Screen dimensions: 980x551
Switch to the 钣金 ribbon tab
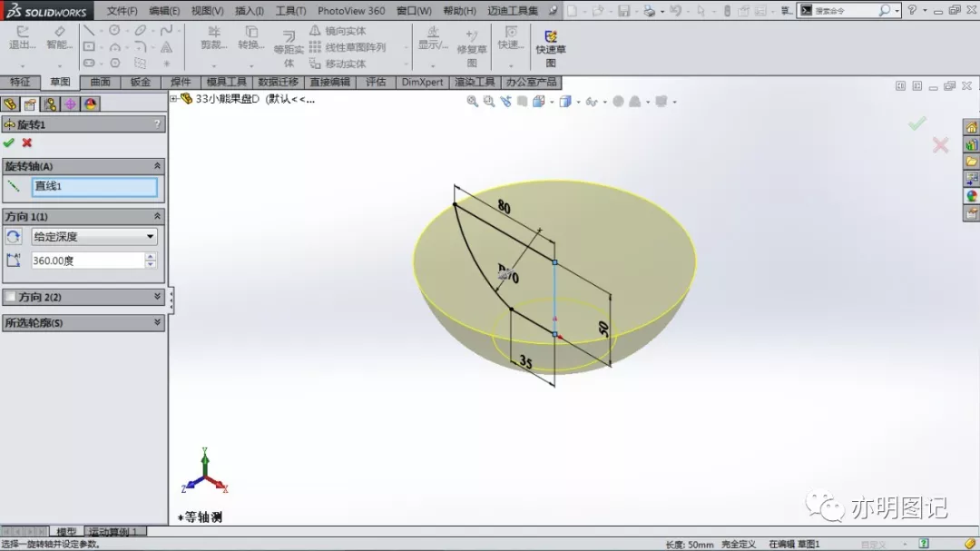click(140, 82)
